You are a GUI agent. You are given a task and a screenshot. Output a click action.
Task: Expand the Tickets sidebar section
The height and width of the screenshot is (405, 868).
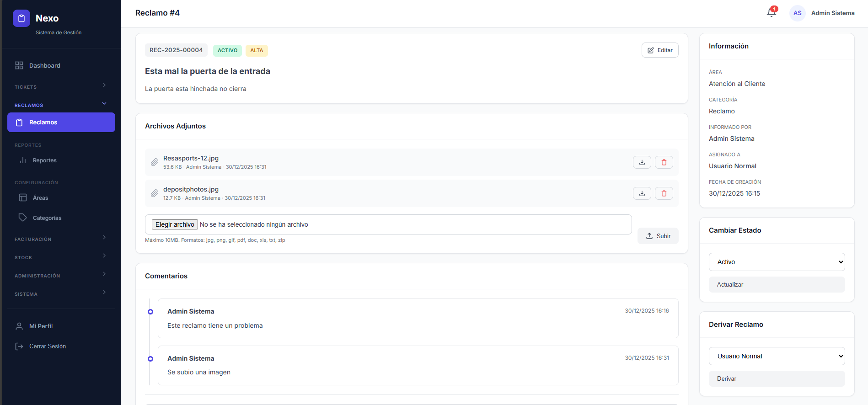point(61,86)
